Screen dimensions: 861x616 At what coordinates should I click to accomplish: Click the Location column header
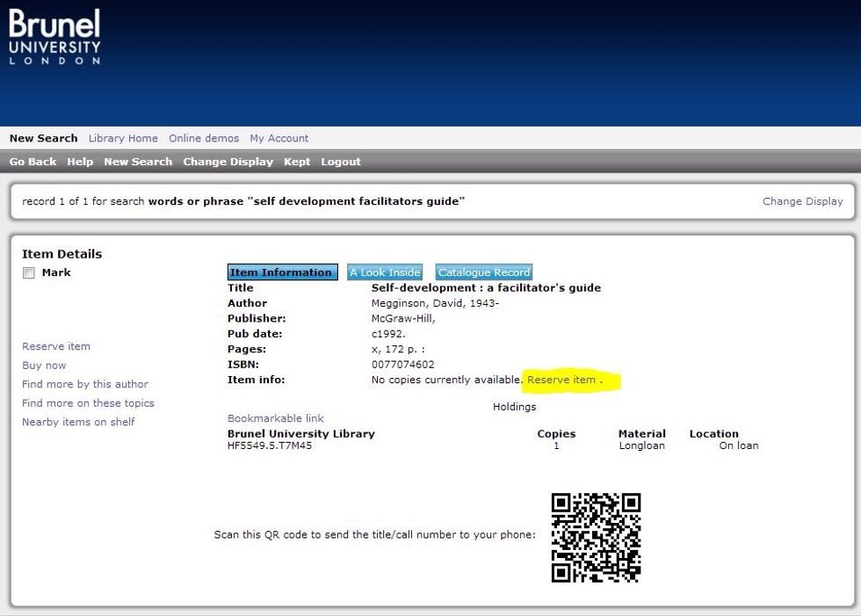pos(713,434)
